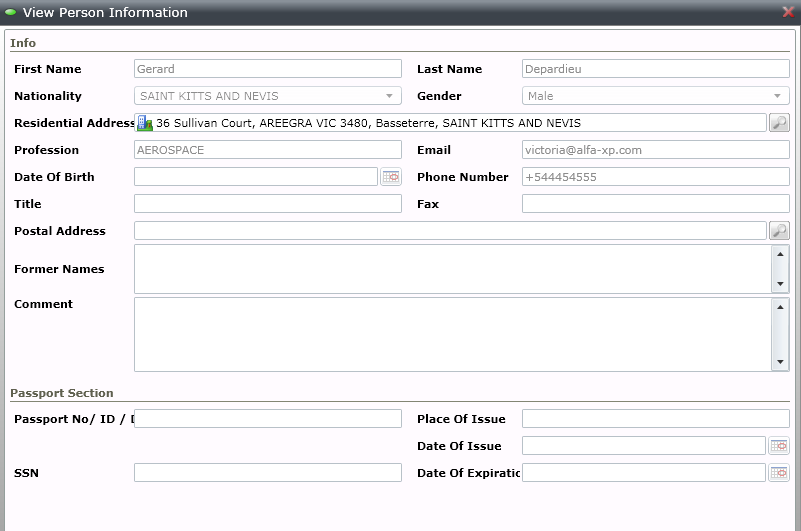
Task: Click the Profession field showing AEROSPACE
Action: coord(268,150)
